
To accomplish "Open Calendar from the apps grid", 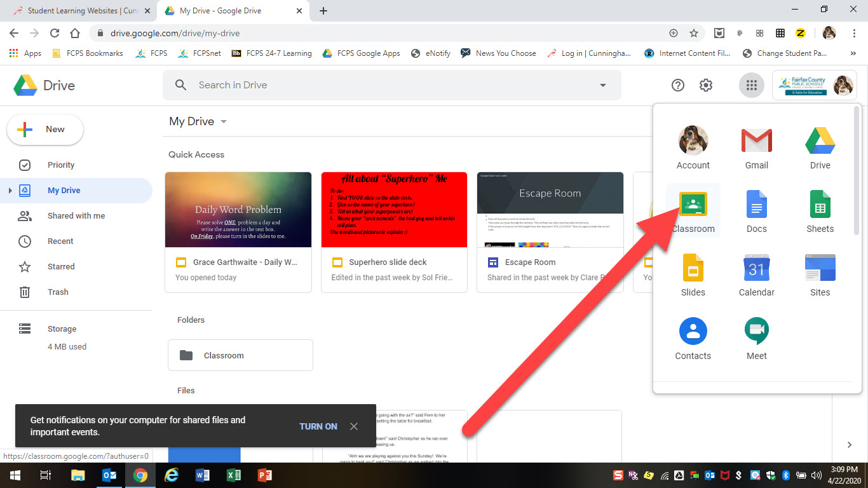I will point(756,274).
